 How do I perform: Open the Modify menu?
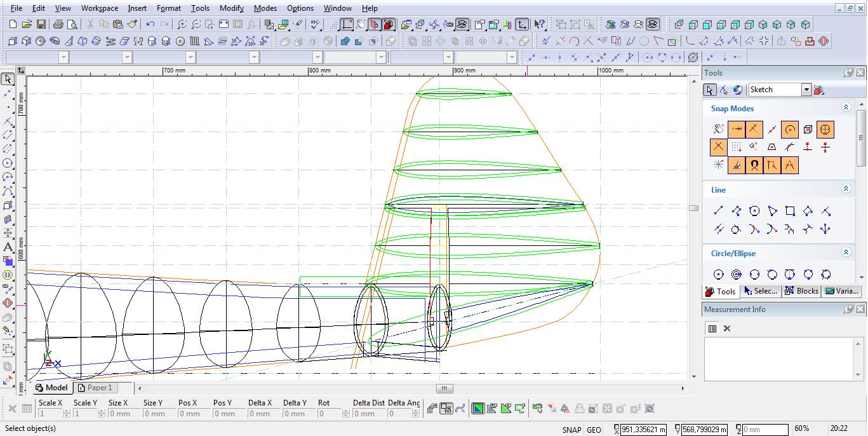tap(231, 8)
